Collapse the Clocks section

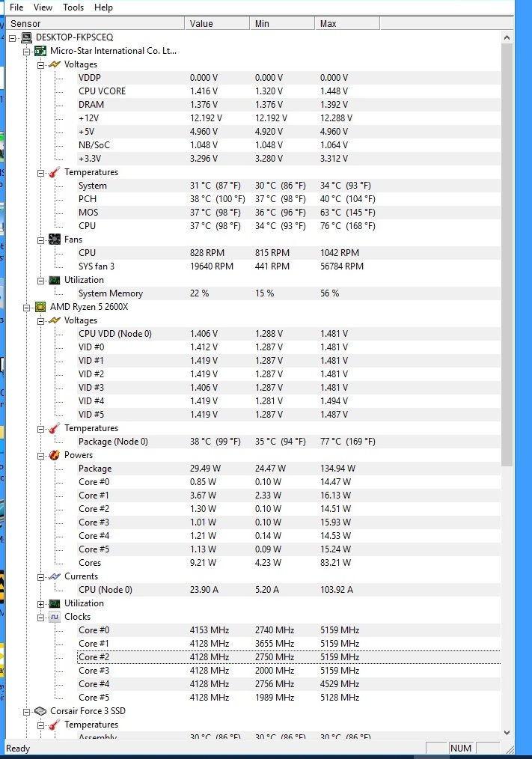pyautogui.click(x=41, y=618)
